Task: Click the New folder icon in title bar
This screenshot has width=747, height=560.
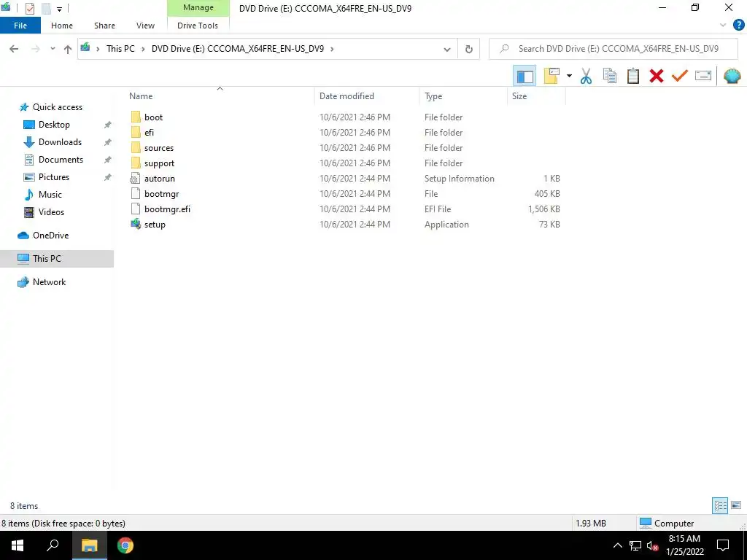Action: tap(46, 9)
